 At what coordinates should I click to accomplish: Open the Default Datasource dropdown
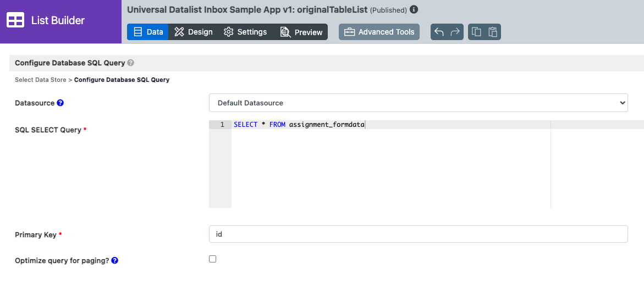(x=418, y=103)
